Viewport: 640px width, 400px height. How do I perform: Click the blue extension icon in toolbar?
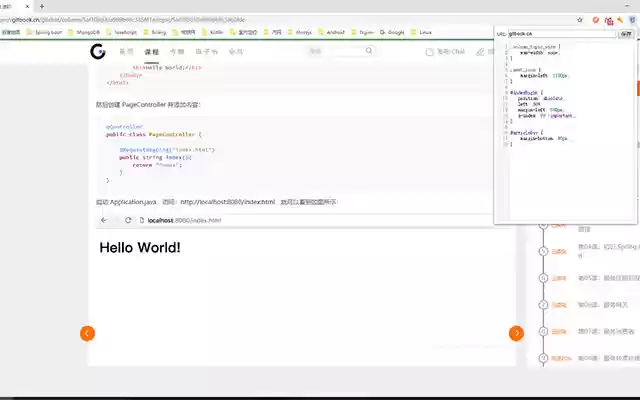click(633, 20)
